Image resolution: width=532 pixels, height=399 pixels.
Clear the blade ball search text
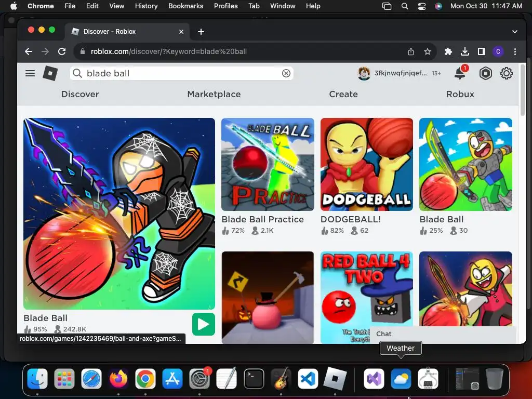point(286,73)
